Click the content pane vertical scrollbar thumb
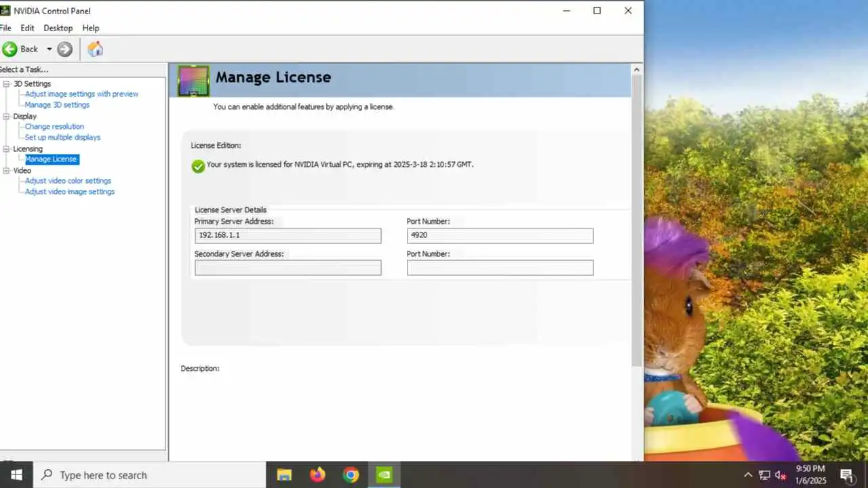This screenshot has height=488, width=868. [x=637, y=220]
